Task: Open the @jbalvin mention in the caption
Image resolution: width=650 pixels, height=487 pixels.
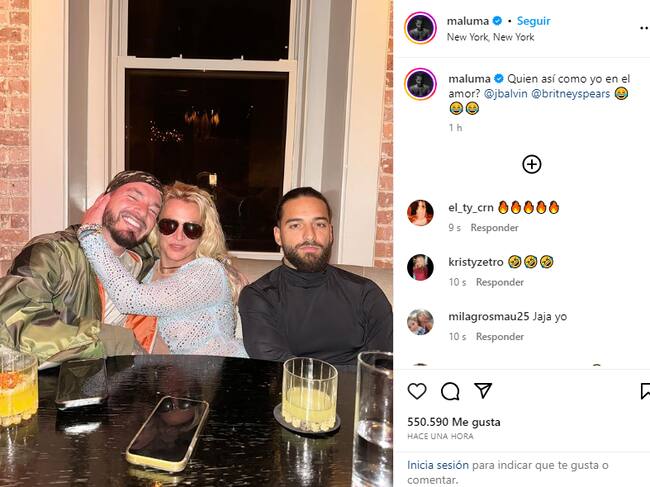Action: pyautogui.click(x=506, y=94)
